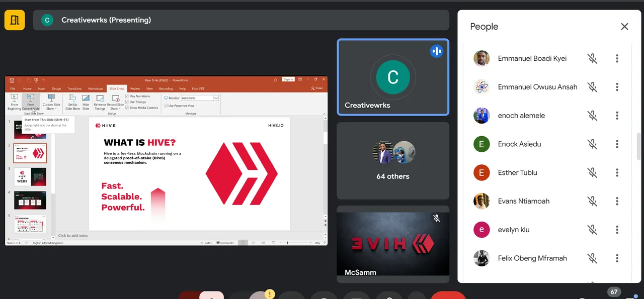The width and height of the screenshot is (644, 299).
Task: Click muted mic icon for Felix Obeng Mframah
Action: tap(593, 258)
